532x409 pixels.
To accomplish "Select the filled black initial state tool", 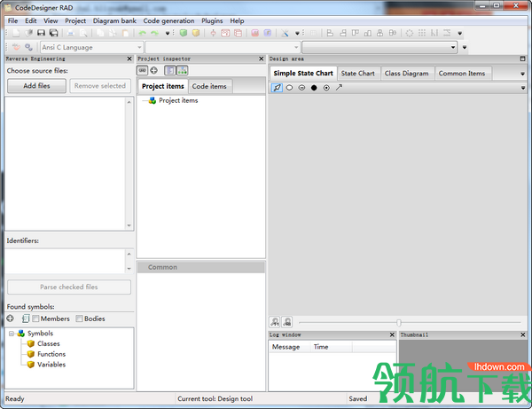I will (x=314, y=88).
